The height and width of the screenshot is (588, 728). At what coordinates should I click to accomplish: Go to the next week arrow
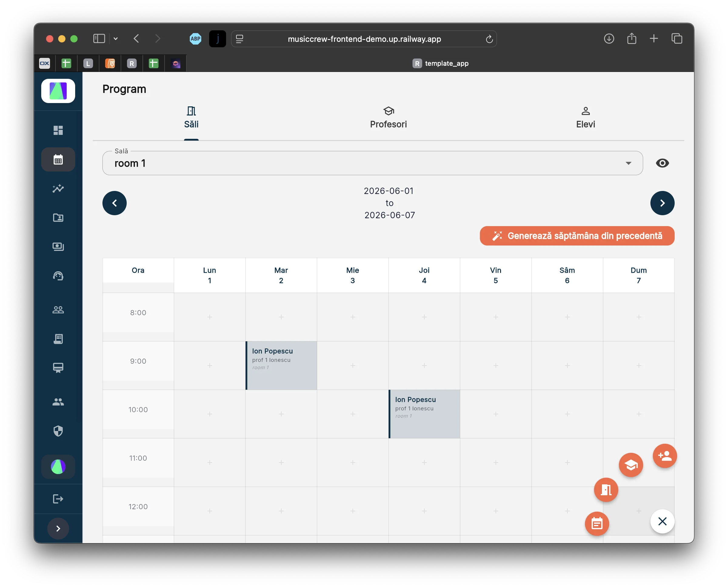[x=662, y=203]
